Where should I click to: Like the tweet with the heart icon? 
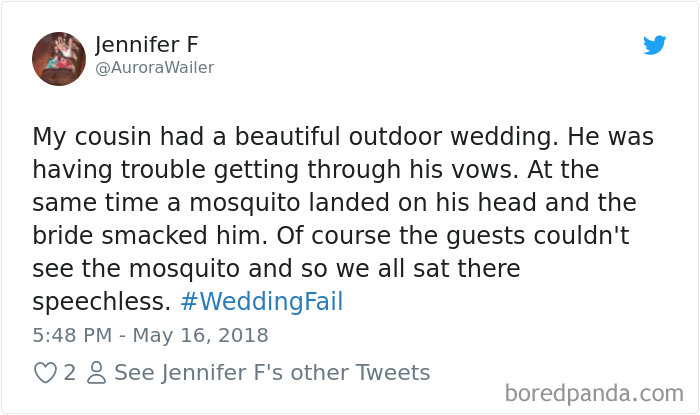pyautogui.click(x=45, y=373)
